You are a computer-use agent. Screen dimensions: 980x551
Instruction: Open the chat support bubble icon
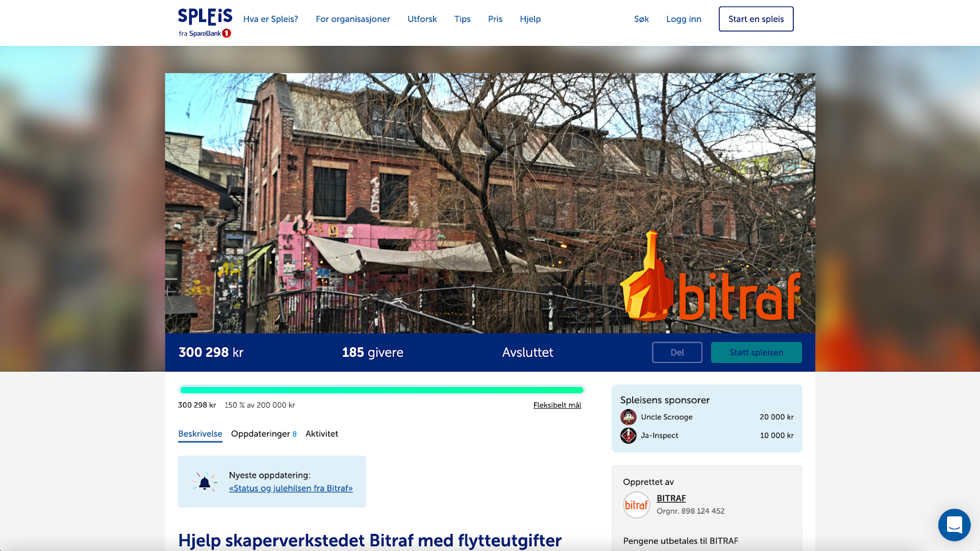[954, 525]
